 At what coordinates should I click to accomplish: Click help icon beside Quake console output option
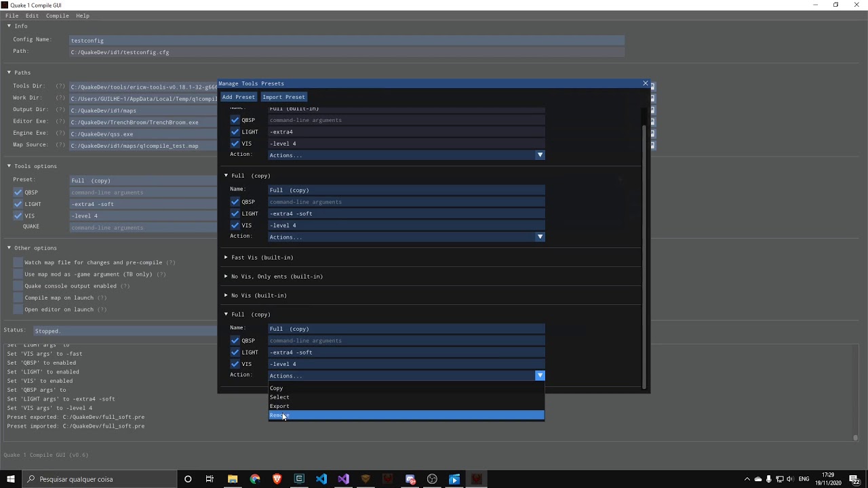(125, 286)
